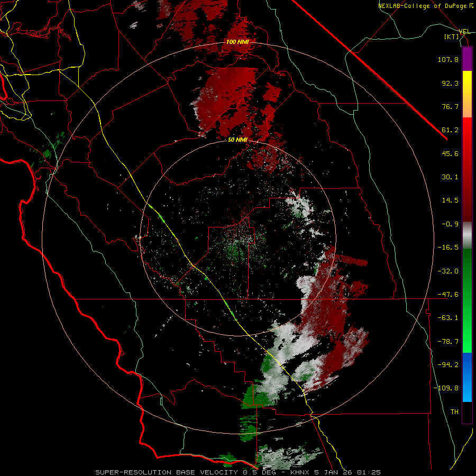The width and height of the screenshot is (476, 476).
Task: Click the Super-Resolution Base Velocity caption
Action: coord(238,472)
